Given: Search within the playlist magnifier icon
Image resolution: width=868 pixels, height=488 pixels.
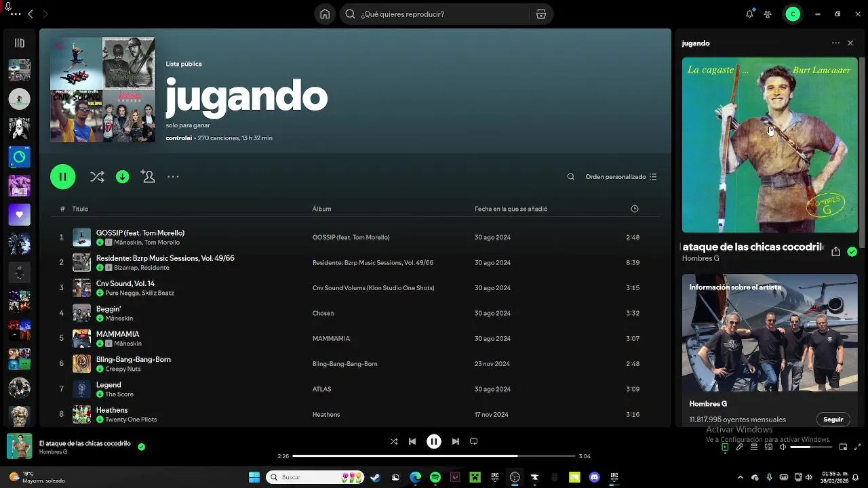Looking at the screenshot, I should click(x=571, y=177).
